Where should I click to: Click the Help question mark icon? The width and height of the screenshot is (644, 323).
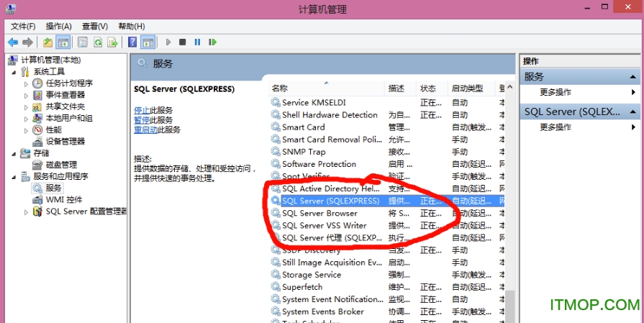132,42
